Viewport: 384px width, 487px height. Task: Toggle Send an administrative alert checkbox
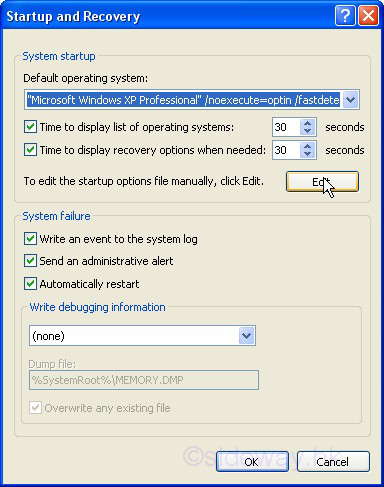pos(30,261)
